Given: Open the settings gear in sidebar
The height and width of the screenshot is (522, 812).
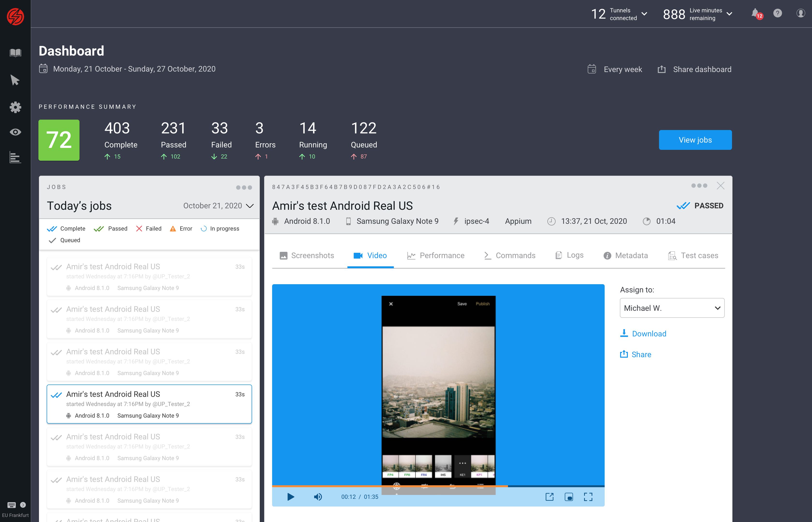Looking at the screenshot, I should point(15,108).
